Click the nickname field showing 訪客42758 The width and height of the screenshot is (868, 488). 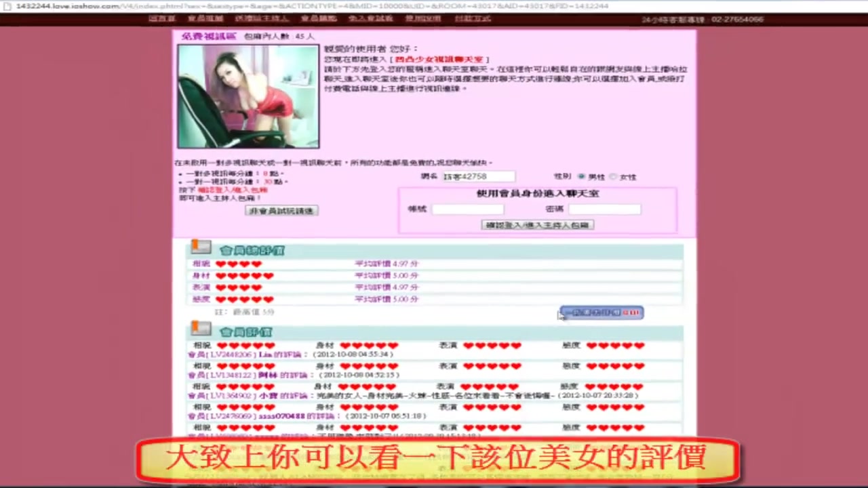click(x=478, y=176)
